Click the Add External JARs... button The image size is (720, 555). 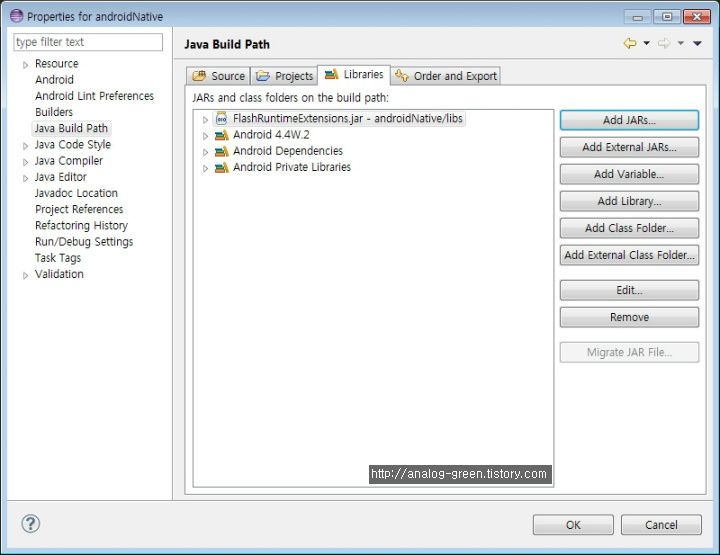pos(629,147)
